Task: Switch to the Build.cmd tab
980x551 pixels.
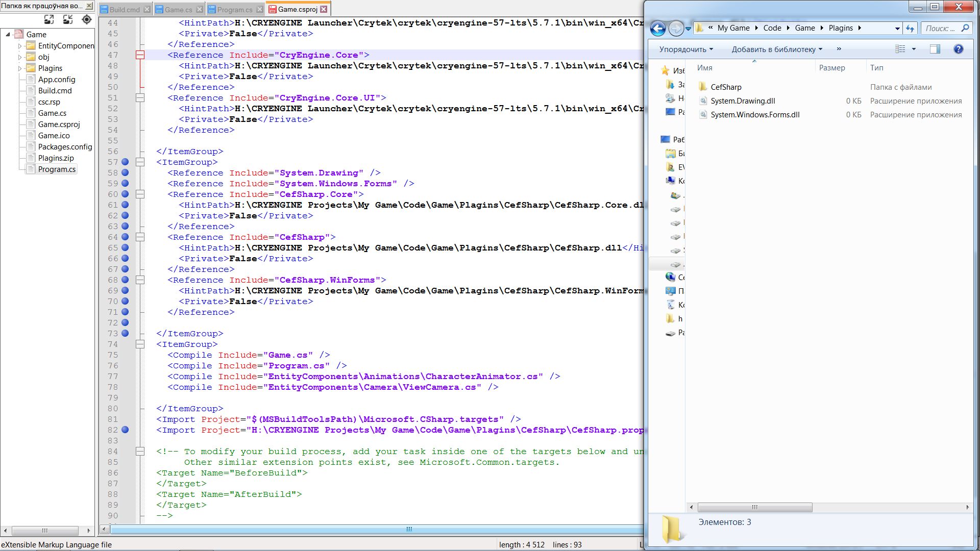Action: pyautogui.click(x=124, y=9)
